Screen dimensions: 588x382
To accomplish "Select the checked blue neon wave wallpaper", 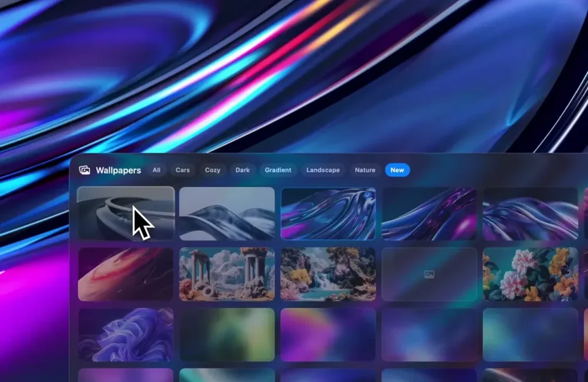I will (x=328, y=214).
